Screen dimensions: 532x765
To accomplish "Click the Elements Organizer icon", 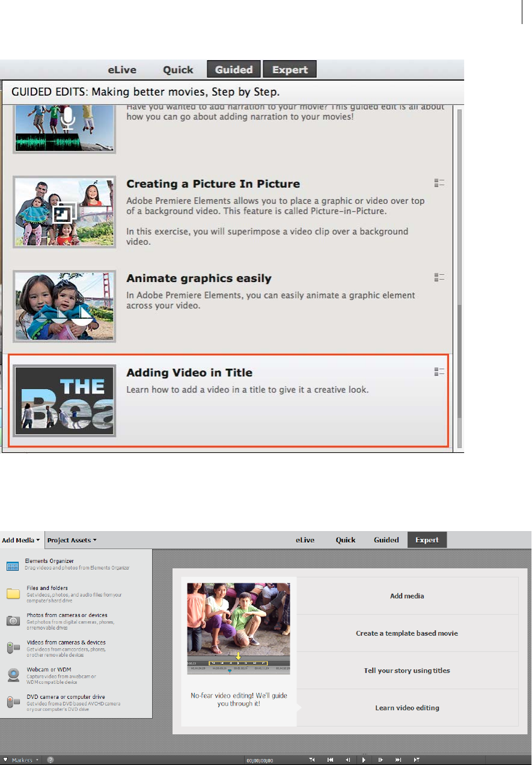I will 13,567.
